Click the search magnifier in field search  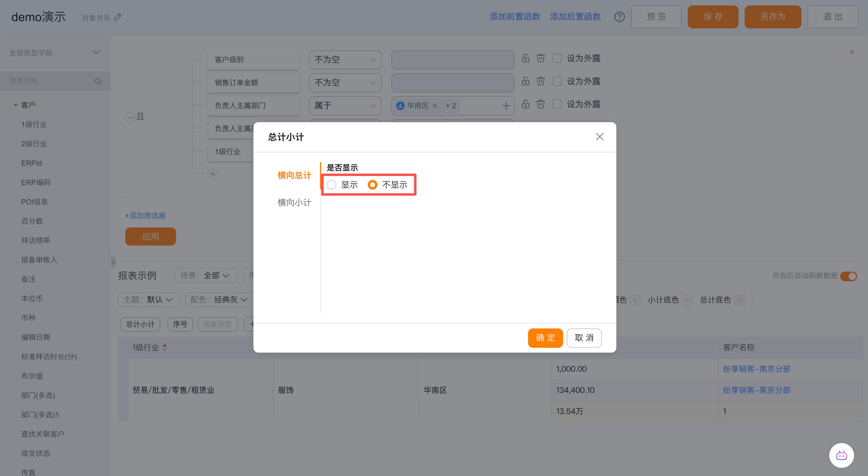pos(98,82)
